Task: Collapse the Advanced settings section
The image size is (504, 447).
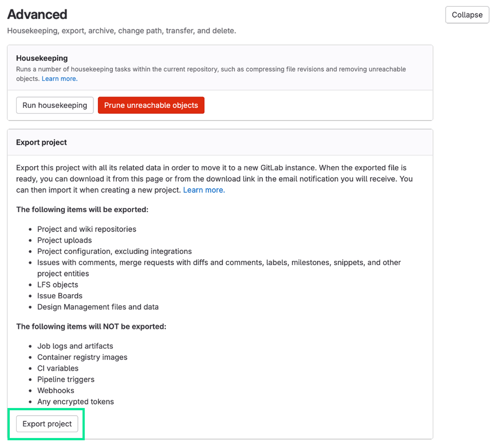Action: click(467, 15)
